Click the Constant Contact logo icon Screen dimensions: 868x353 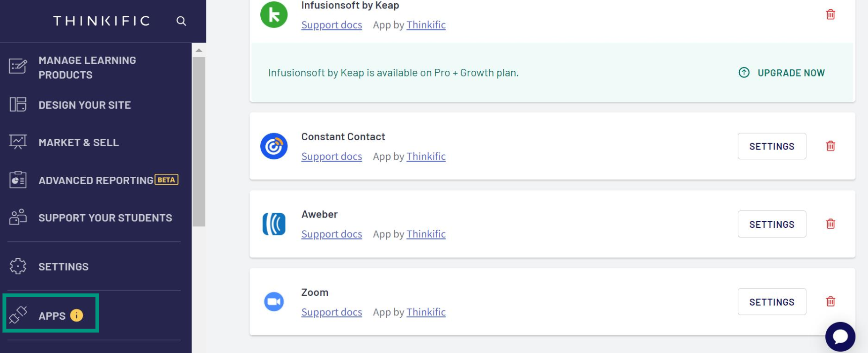tap(274, 146)
